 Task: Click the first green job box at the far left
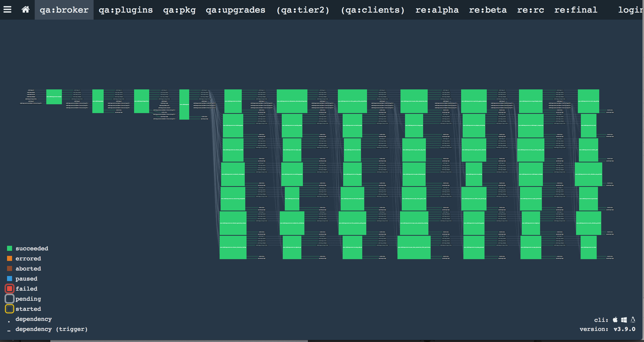pos(54,97)
